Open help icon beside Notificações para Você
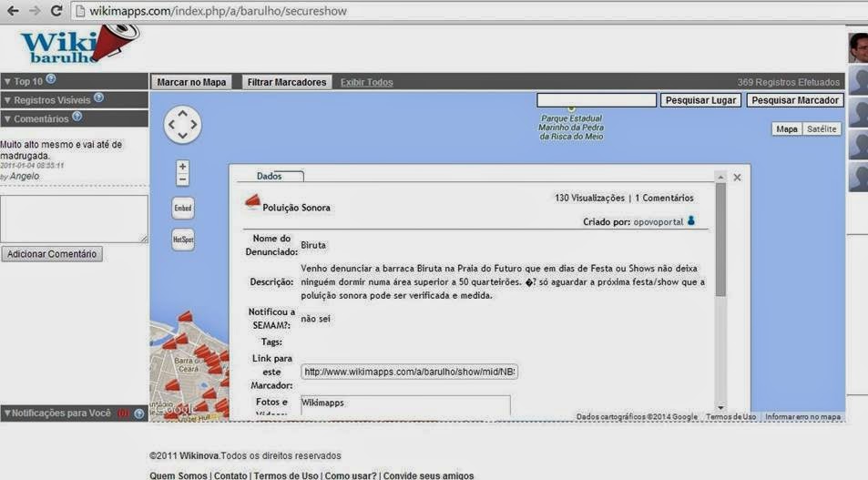The image size is (868, 480). pos(139,413)
